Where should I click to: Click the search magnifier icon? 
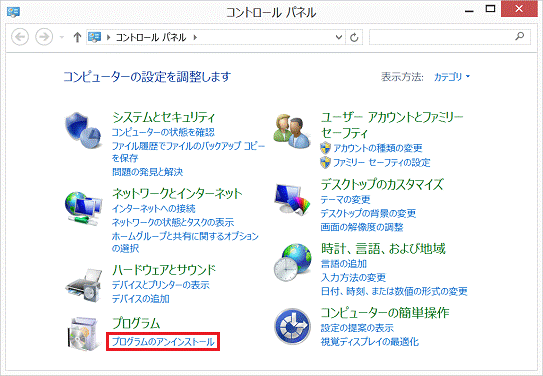(519, 36)
